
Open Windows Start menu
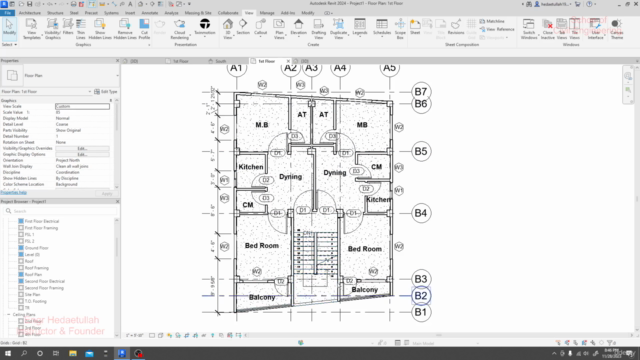tap(8, 353)
